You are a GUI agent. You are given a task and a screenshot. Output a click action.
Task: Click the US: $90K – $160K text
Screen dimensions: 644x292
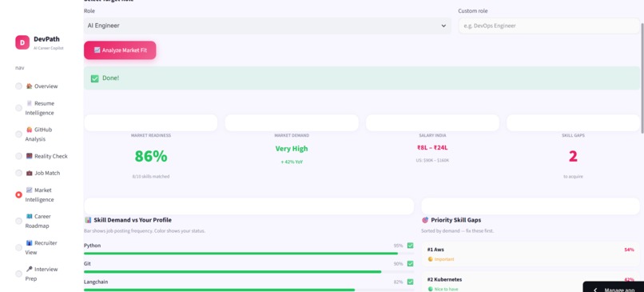coord(432,160)
